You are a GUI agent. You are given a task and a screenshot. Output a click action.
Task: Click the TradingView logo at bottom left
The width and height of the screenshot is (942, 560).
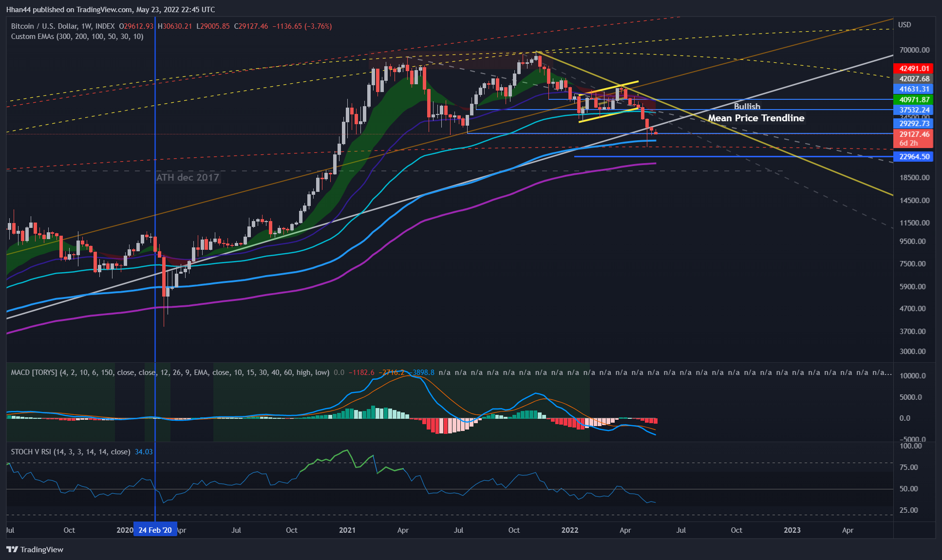point(35,549)
